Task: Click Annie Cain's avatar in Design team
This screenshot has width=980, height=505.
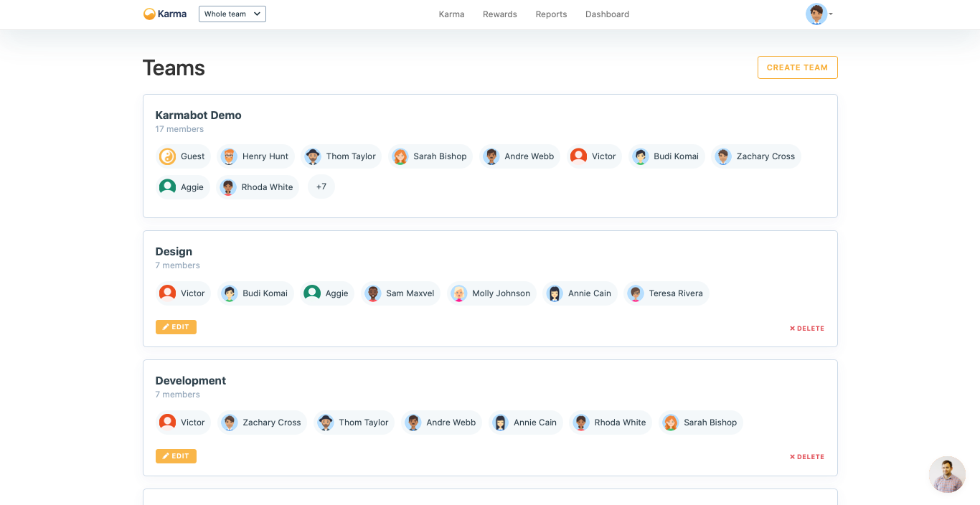Action: [555, 293]
